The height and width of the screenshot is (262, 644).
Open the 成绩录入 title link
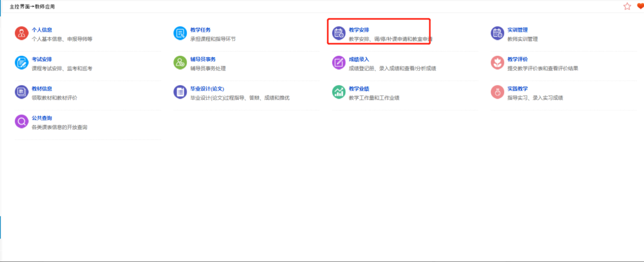(359, 59)
